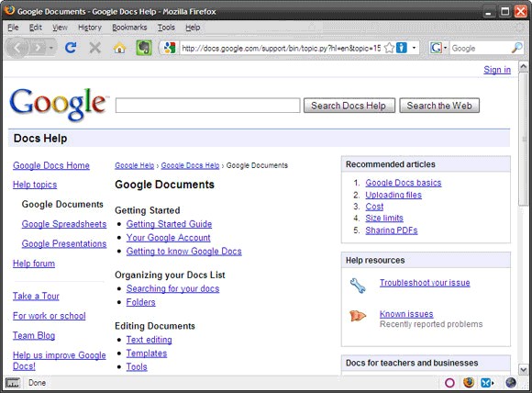Screen dimensions: 532x393
Task: Open the Templates help link
Action: (147, 353)
